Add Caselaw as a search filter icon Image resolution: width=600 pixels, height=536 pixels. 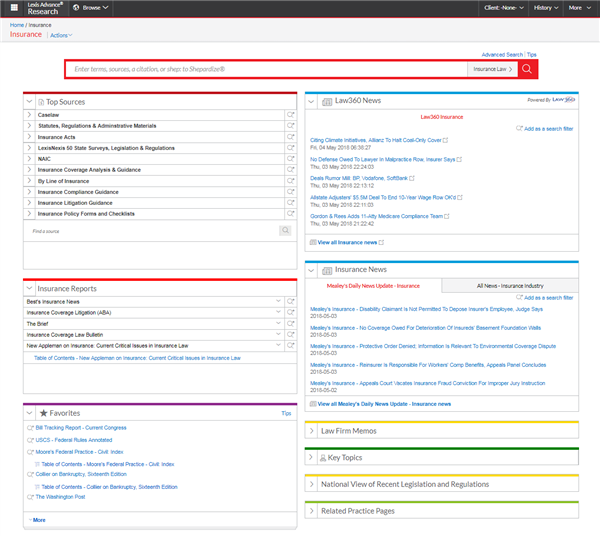tap(291, 115)
